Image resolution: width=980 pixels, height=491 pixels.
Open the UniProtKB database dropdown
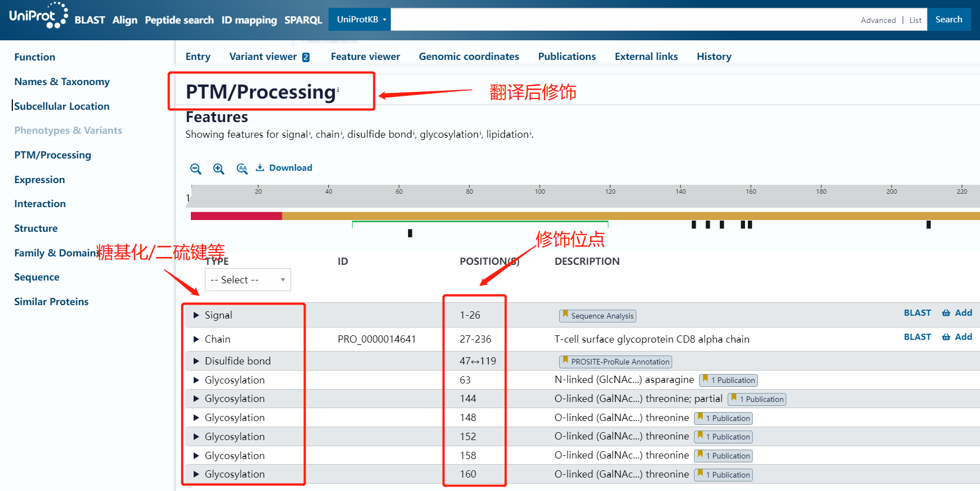coord(359,20)
